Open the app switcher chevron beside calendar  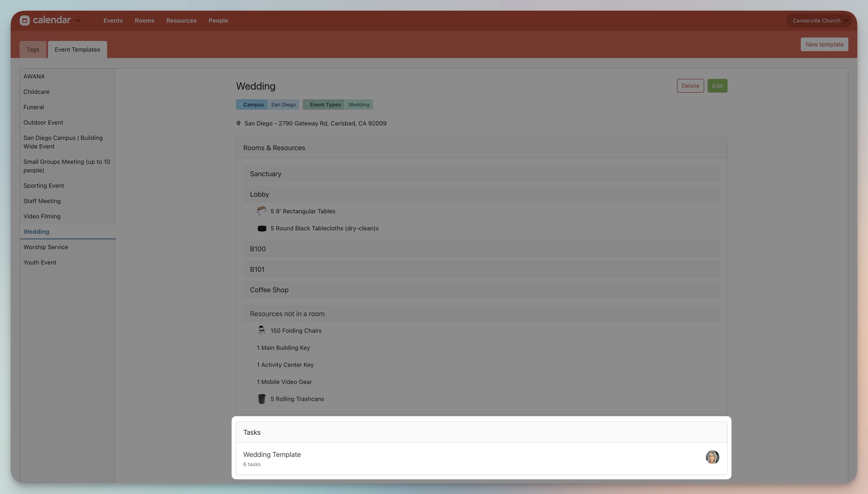click(78, 20)
